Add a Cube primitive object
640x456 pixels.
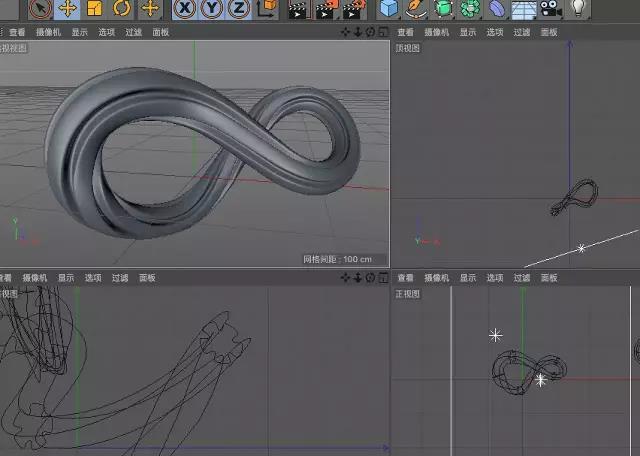(388, 8)
